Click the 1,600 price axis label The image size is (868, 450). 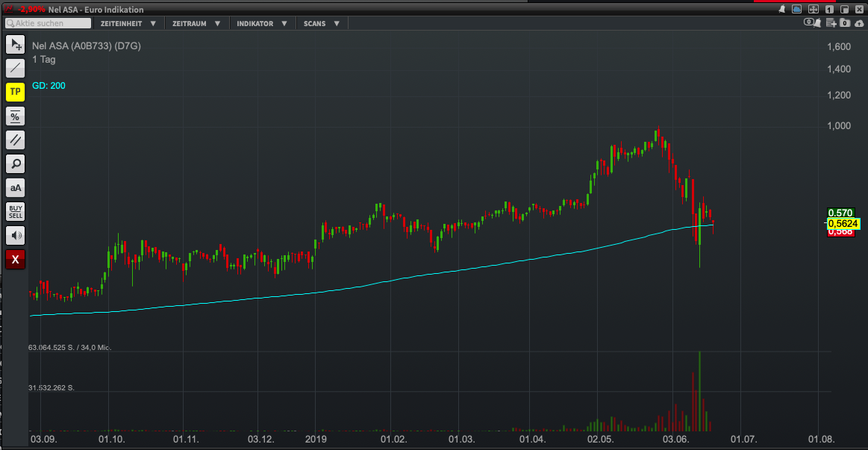839,46
